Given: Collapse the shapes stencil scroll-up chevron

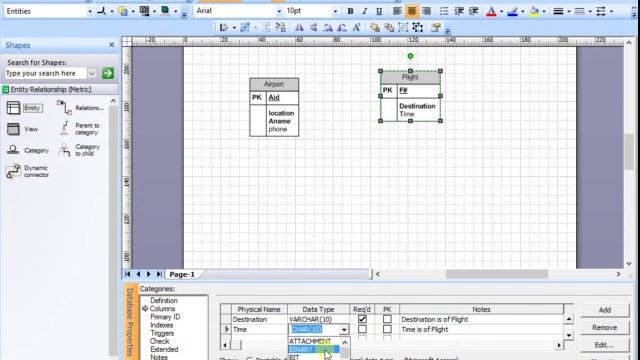Looking at the screenshot, I should click(113, 101).
